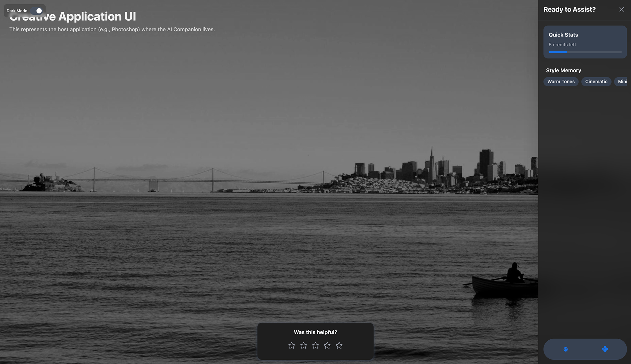Viewport: 631px width, 364px height.
Task: Click the credits progress bar
Action: (x=585, y=52)
